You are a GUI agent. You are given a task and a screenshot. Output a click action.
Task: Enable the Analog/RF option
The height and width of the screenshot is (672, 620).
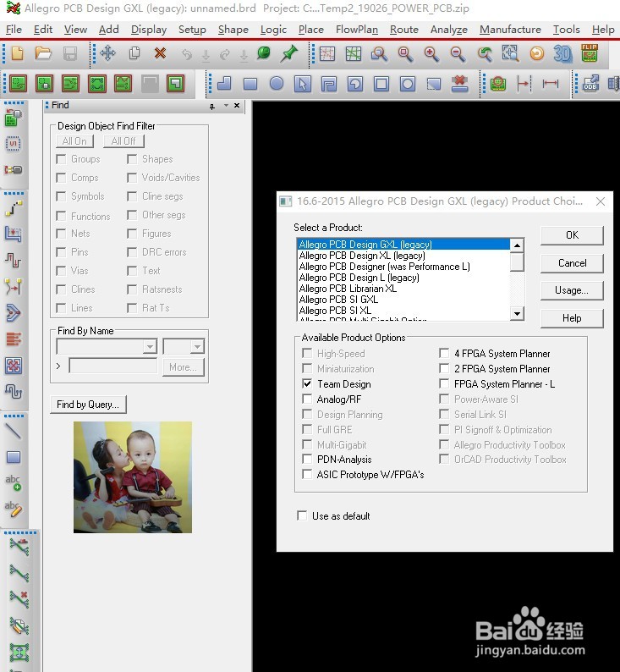[x=306, y=399]
